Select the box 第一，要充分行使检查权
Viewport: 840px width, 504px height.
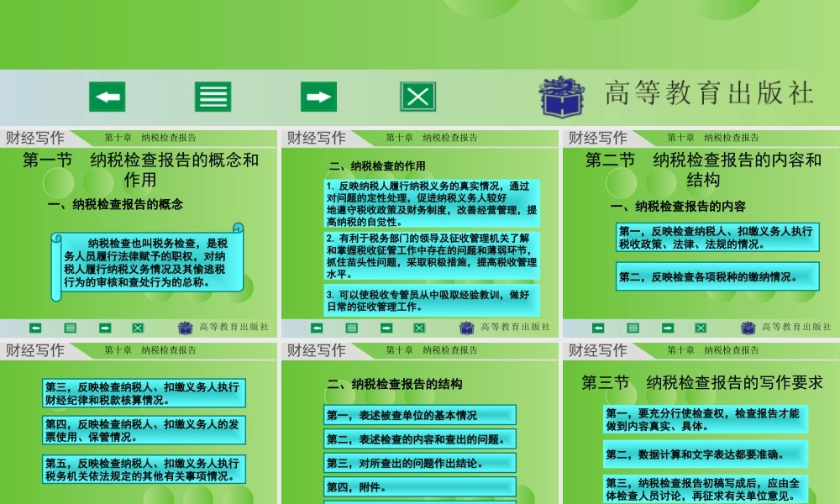tap(706, 419)
